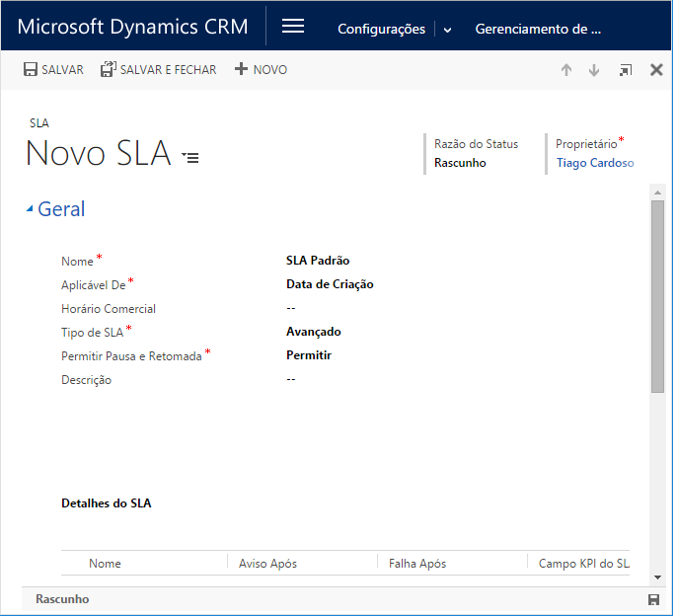Open owner Tiago Cardoso link
Image resolution: width=677 pixels, height=616 pixels.
(594, 163)
